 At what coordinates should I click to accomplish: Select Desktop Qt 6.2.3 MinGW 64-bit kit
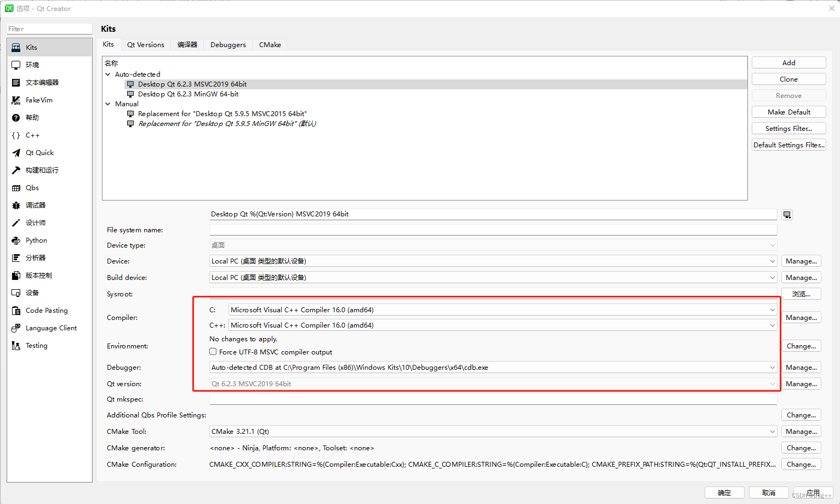coord(436,94)
